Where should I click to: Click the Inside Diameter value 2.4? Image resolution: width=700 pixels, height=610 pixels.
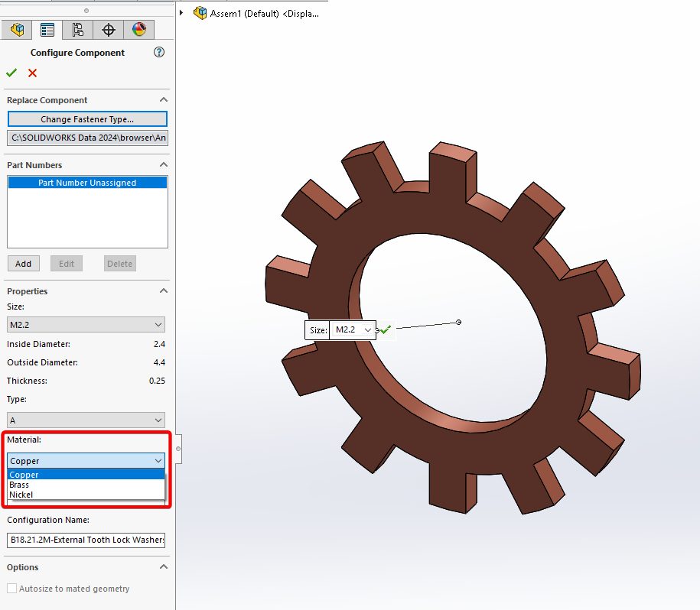159,344
